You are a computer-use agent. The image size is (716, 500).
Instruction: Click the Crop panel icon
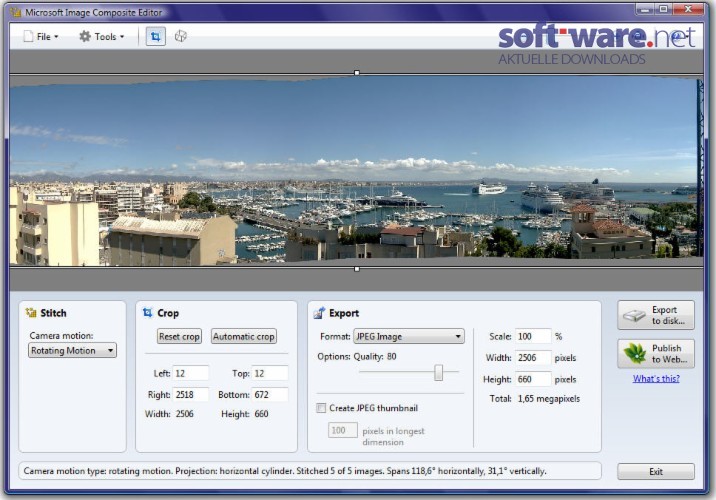pyautogui.click(x=147, y=313)
